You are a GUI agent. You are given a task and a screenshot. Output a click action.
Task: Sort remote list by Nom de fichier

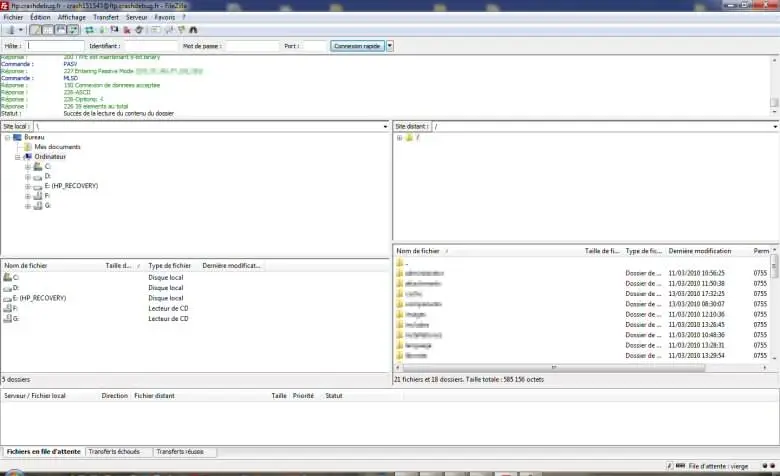point(488,251)
